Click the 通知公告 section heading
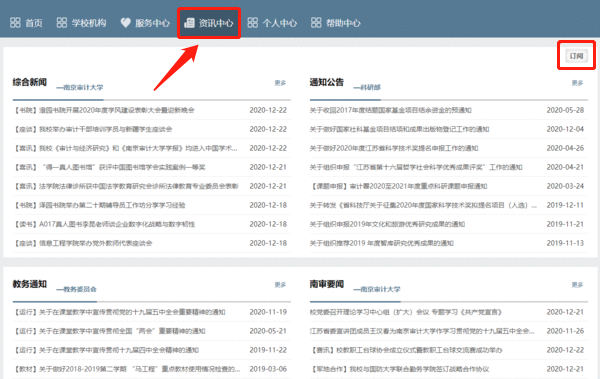Screen dimensions: 600x379 pyautogui.click(x=327, y=82)
